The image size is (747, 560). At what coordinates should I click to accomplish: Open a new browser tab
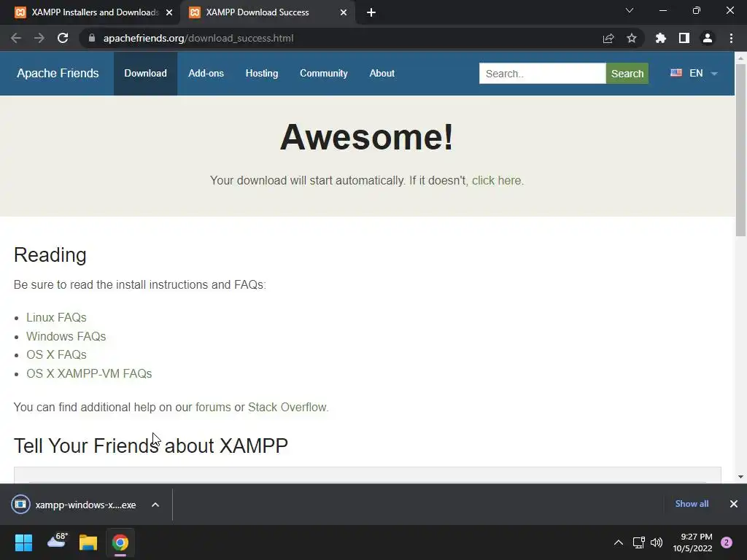[x=371, y=12]
